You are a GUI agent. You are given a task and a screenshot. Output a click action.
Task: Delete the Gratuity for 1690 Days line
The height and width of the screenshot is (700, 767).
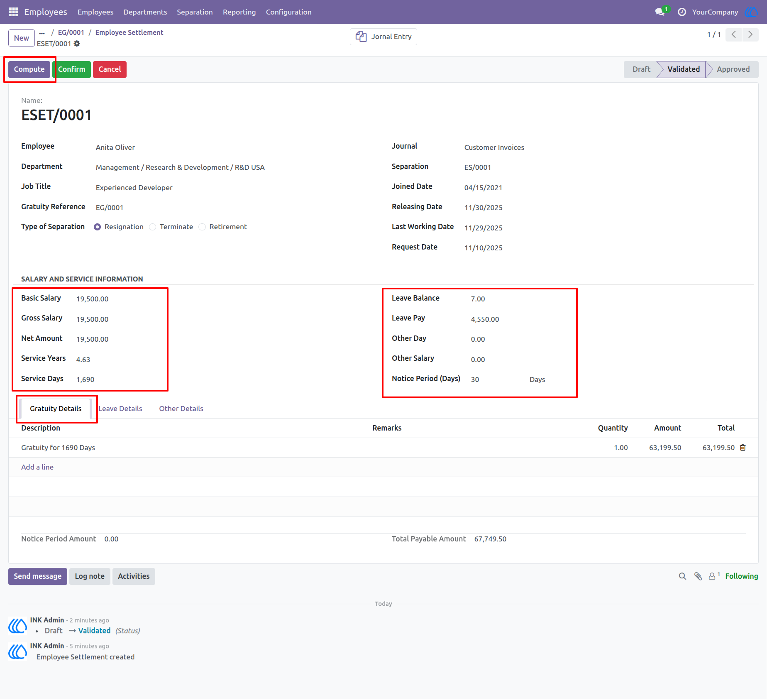(x=743, y=448)
